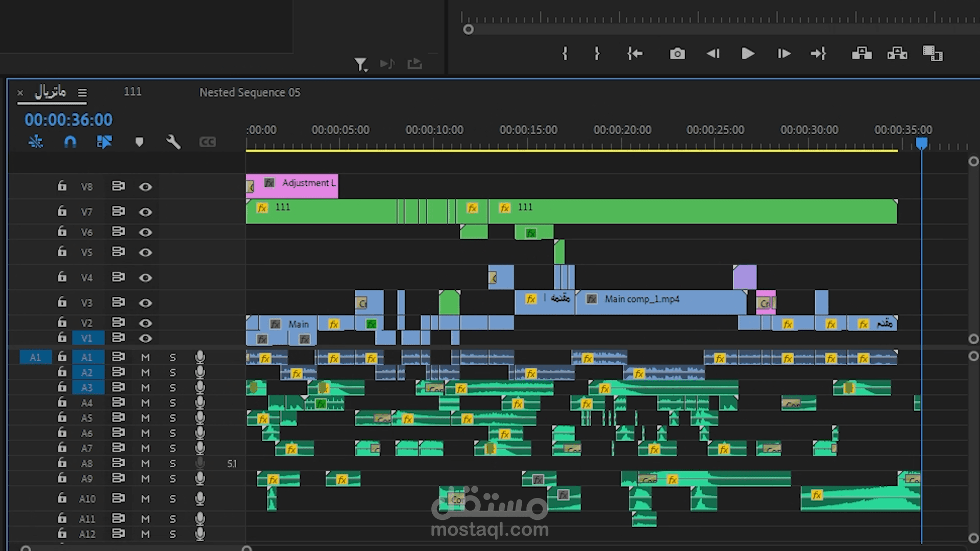Open the filter funnel dropdown in the bin
The width and height of the screenshot is (980, 551).
coord(361,64)
